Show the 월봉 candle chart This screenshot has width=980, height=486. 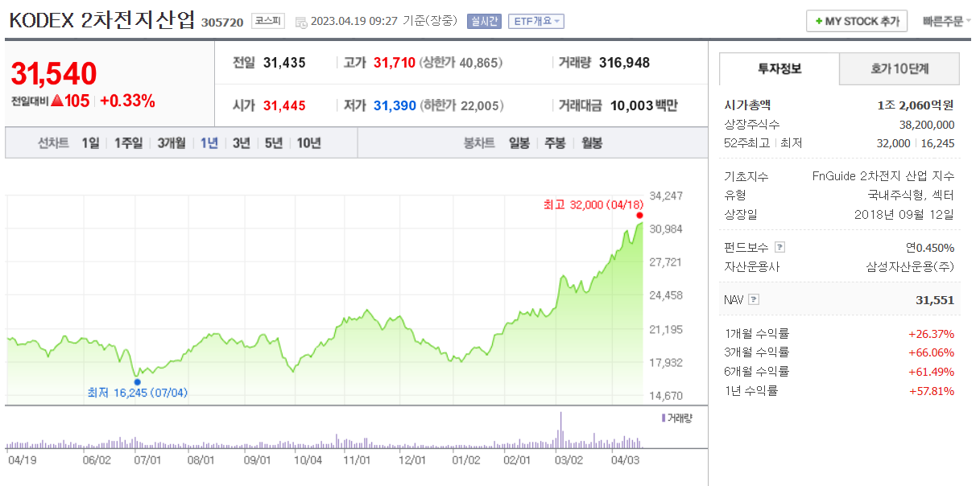click(x=591, y=143)
